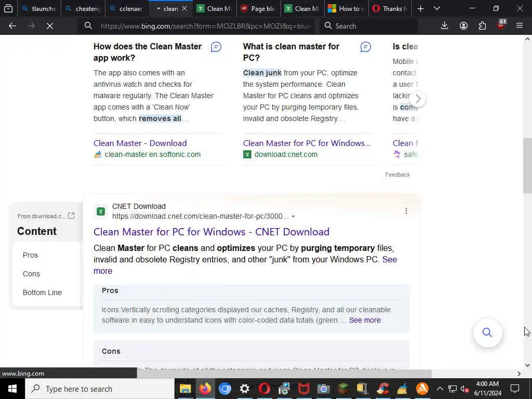532x399 pixels.
Task: Open the Windows Start menu
Action: tap(12, 389)
